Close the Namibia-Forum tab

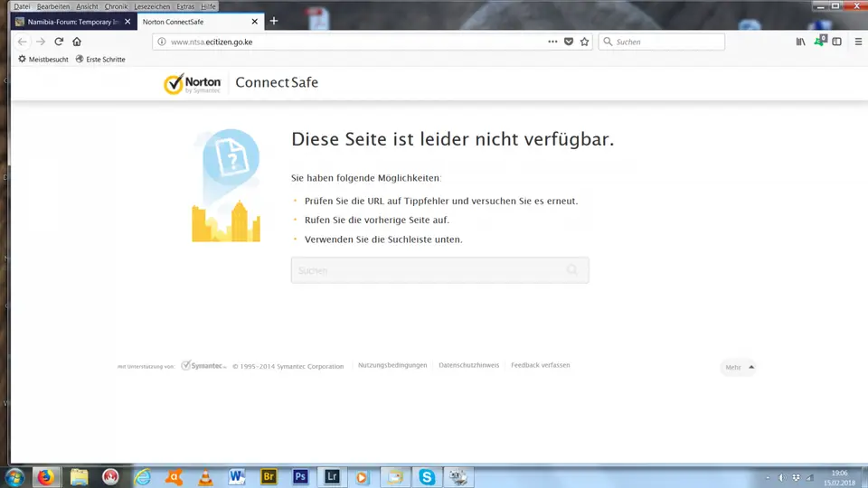[127, 22]
